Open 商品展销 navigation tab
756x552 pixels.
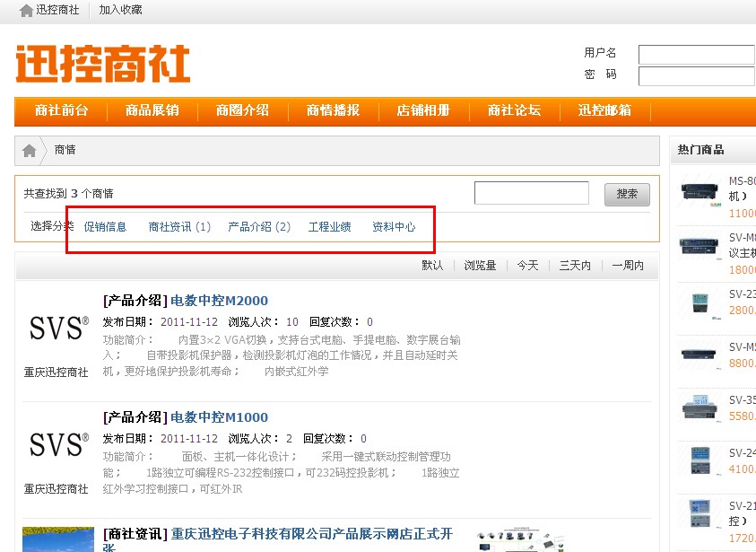(152, 110)
